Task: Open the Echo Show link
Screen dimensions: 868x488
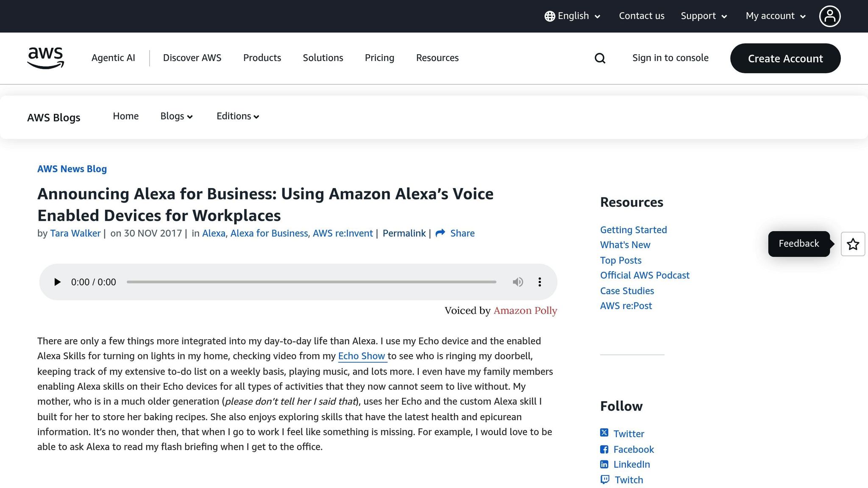Action: (362, 356)
